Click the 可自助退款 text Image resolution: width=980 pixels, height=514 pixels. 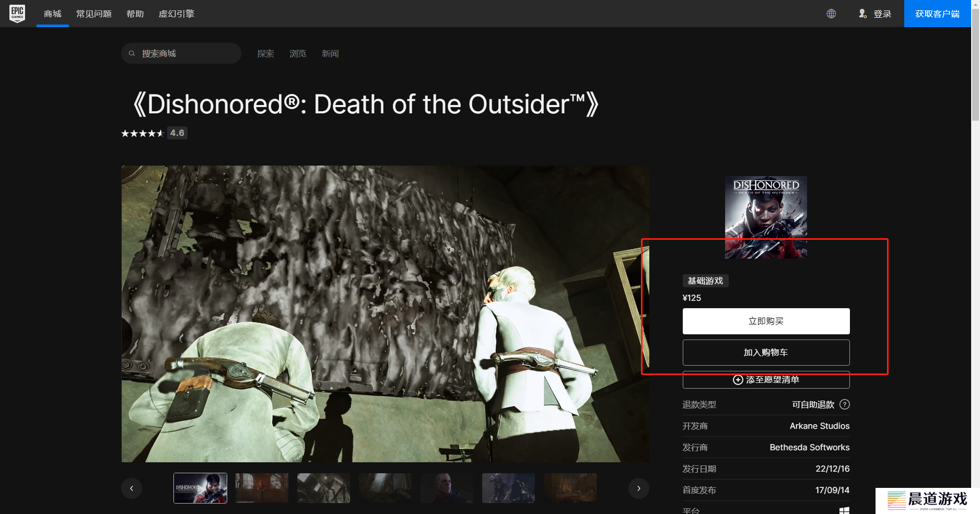coord(813,404)
